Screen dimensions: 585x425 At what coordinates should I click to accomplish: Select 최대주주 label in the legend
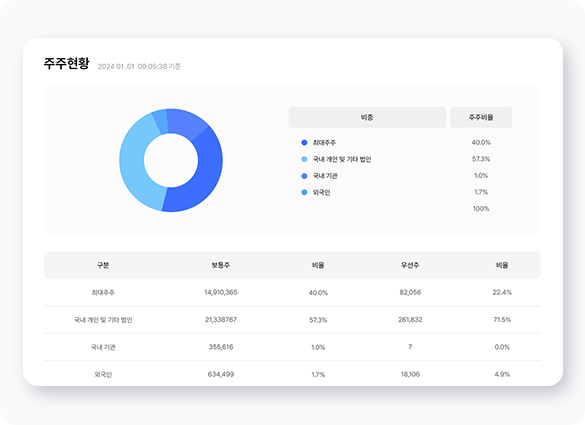[x=324, y=143]
